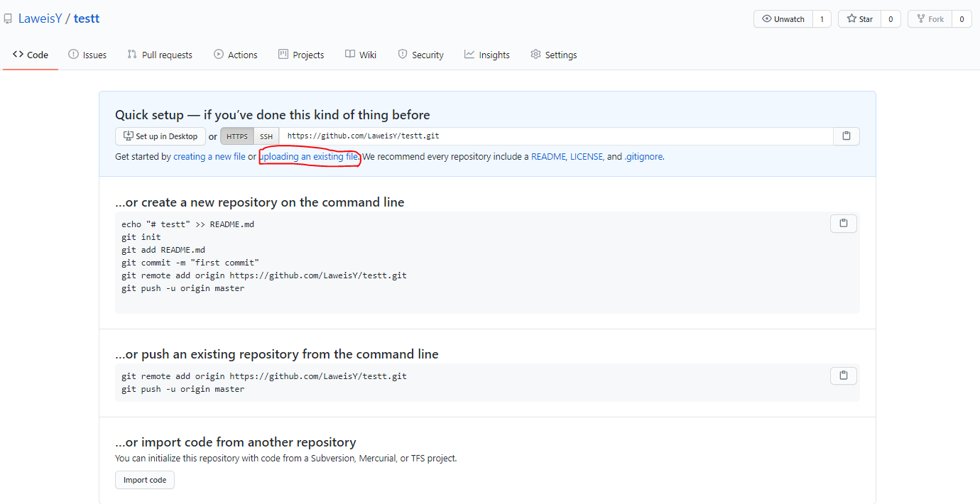Open the LICENSE recommendation link
Image resolution: width=980 pixels, height=504 pixels.
[x=587, y=156]
